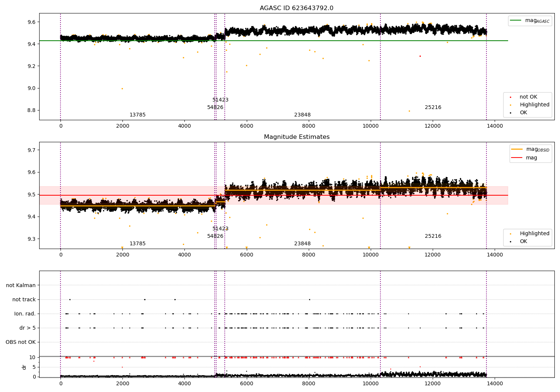This screenshot has height=392, width=560.
Task: Click the 'OBS not OK' y-axis label
Action: click(x=21, y=342)
